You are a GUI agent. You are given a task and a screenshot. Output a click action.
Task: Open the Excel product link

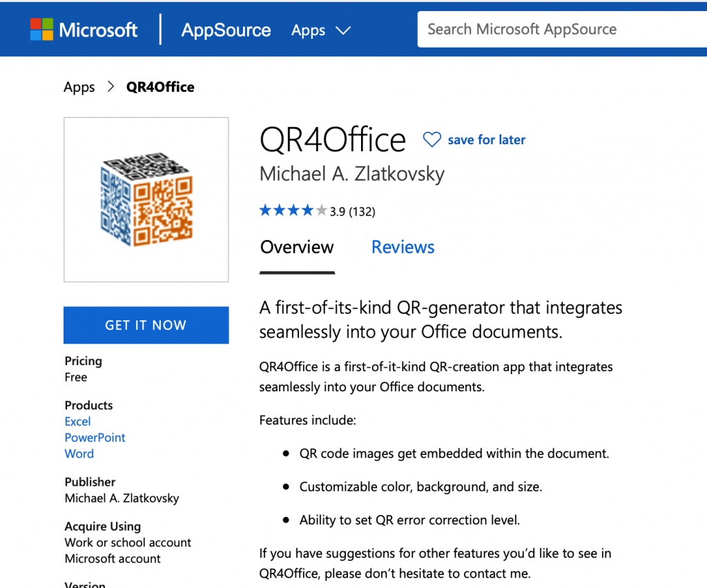pyautogui.click(x=77, y=422)
